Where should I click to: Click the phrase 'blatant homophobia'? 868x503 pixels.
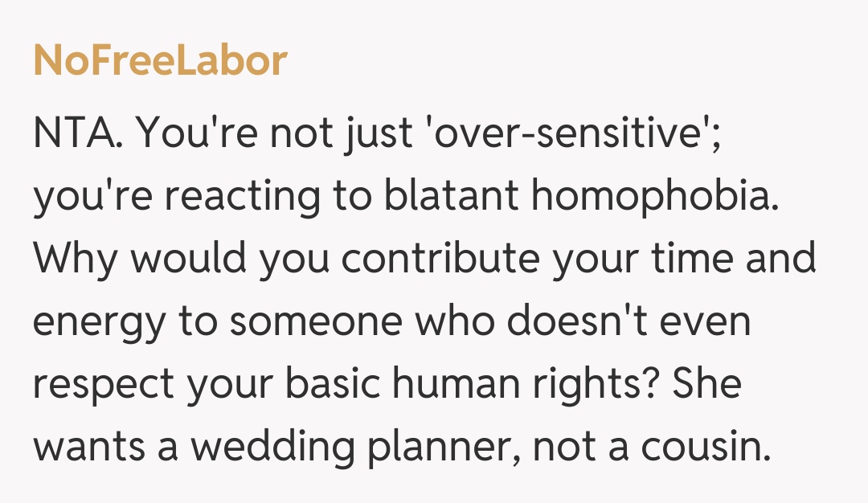pyautogui.click(x=583, y=195)
